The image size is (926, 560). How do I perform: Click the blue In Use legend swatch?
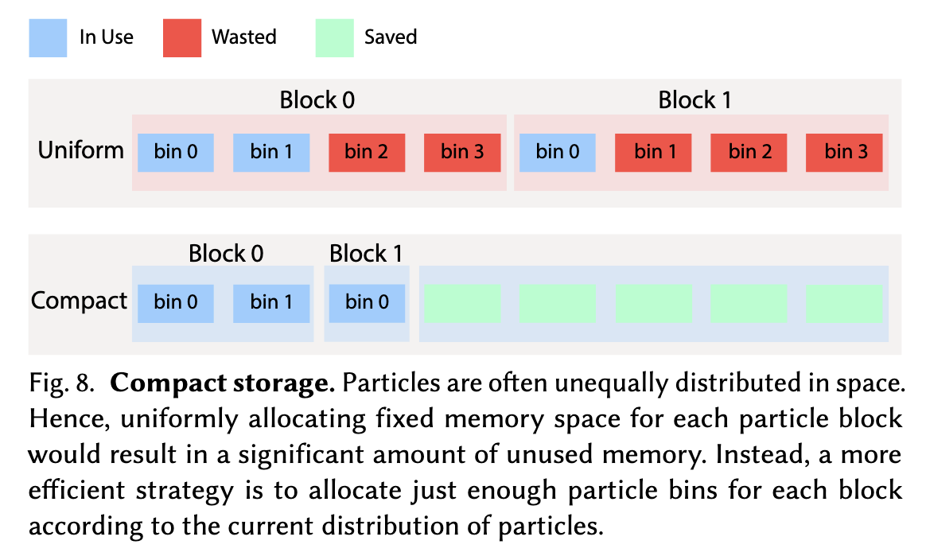(48, 38)
